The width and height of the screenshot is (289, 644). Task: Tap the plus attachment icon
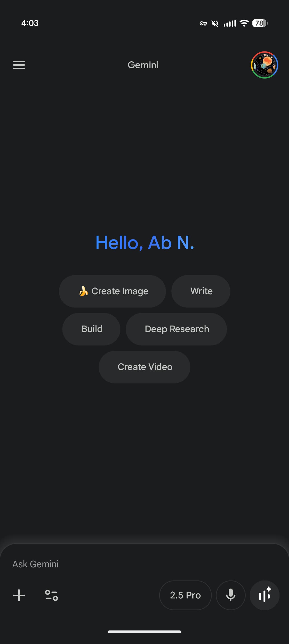click(x=19, y=595)
